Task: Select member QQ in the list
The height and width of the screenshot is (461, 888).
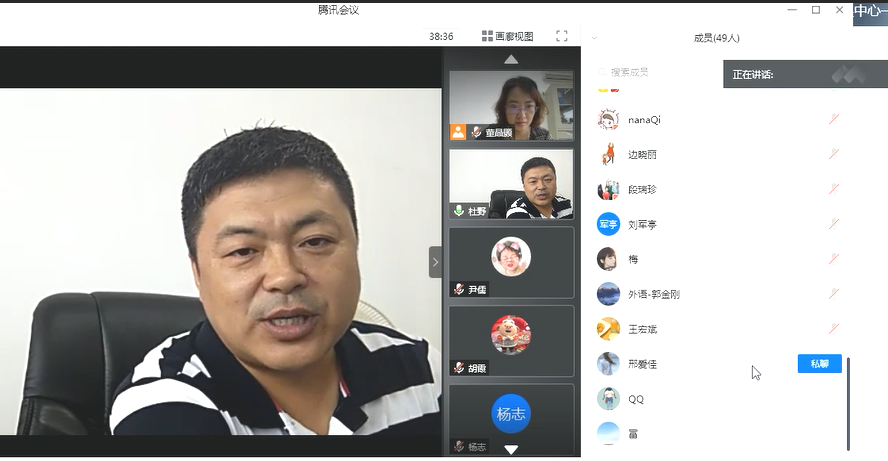Action: [636, 399]
